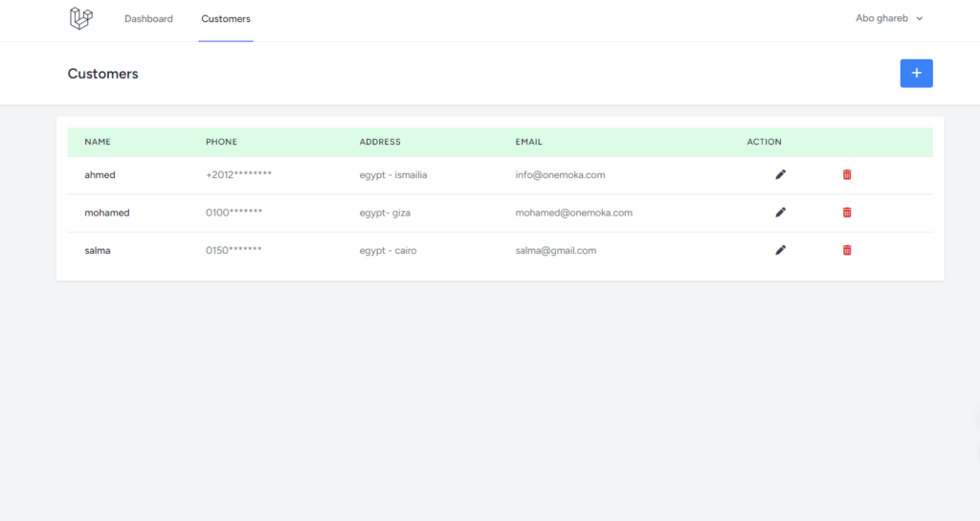The height and width of the screenshot is (521, 980).
Task: Select the name cell salma
Action: pos(98,250)
